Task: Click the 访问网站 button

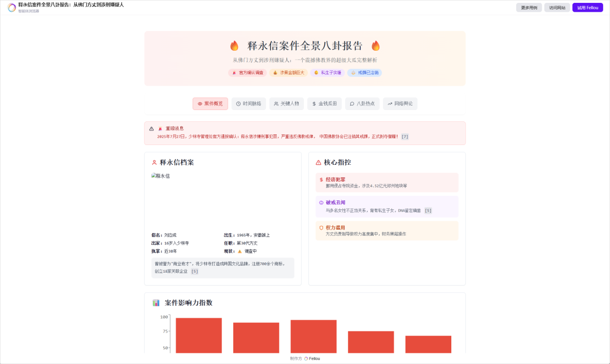Action: [x=557, y=7]
